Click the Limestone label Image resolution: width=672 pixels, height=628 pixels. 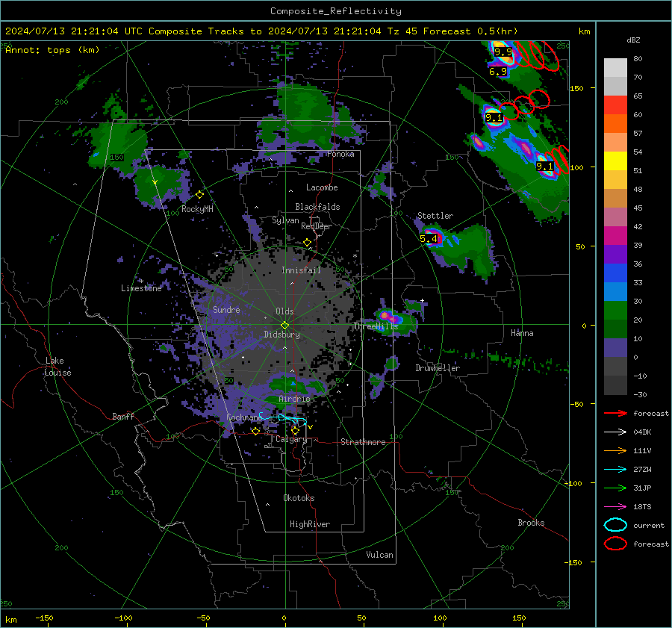[141, 288]
